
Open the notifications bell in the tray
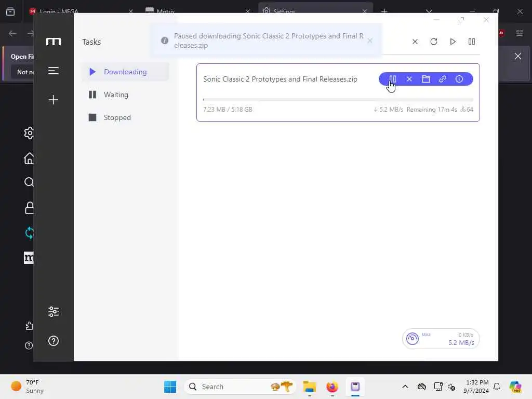pyautogui.click(x=497, y=387)
